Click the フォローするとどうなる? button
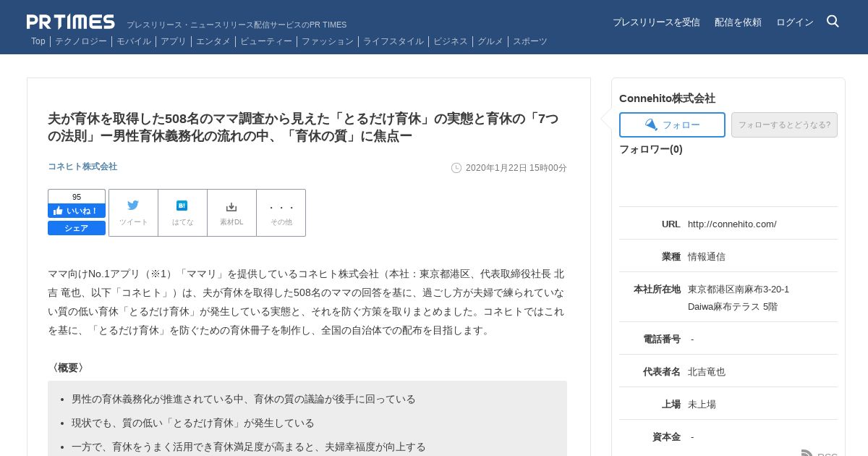The height and width of the screenshot is (456, 868). [x=784, y=124]
